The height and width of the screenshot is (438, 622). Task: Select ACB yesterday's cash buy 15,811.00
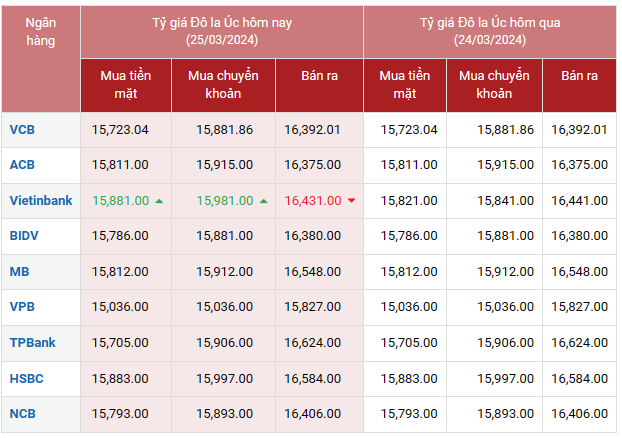409,165
